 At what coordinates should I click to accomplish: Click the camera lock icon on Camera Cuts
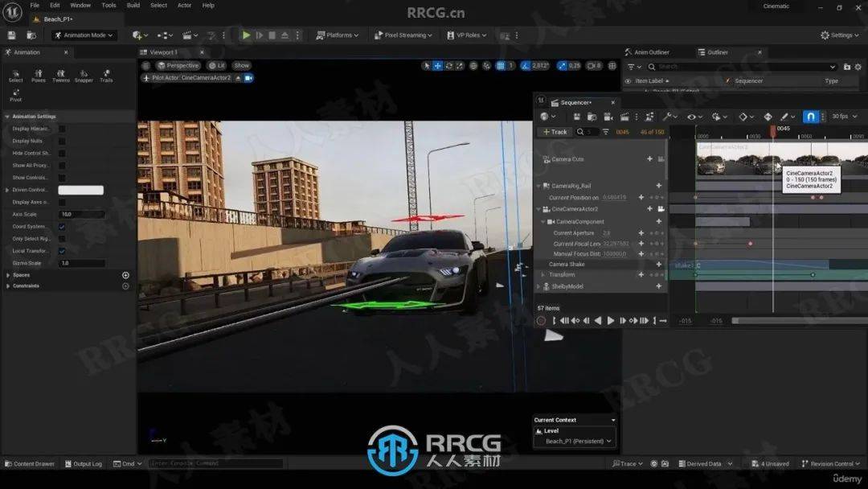pos(661,159)
